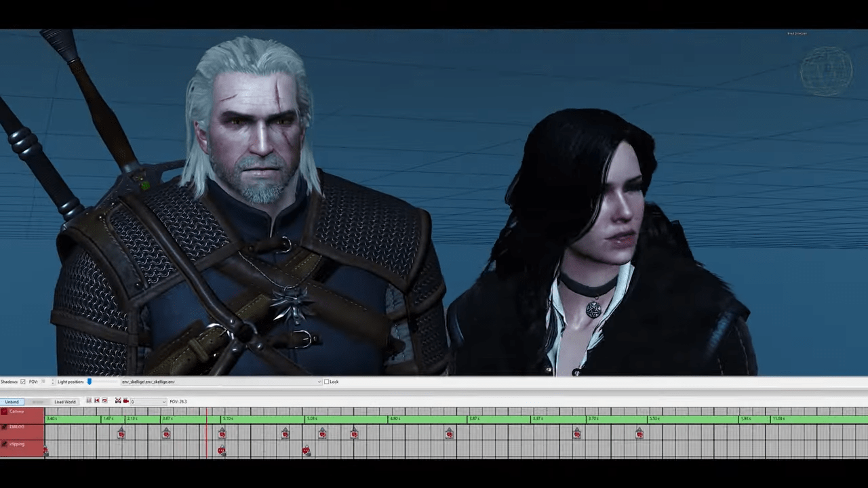Select the 5.03 s camera segment
Viewport: 868px width, 488px height.
(347, 420)
